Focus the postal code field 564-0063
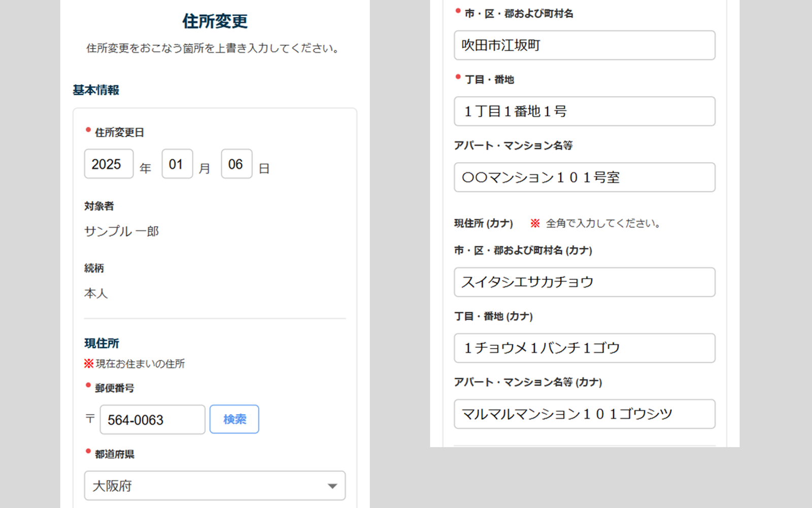812x508 pixels. (152, 420)
